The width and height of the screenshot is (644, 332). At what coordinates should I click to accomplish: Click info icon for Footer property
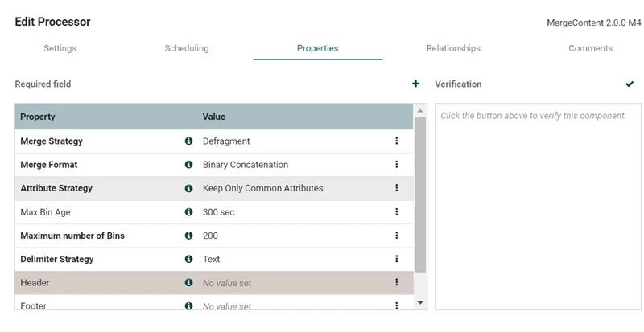pos(188,305)
